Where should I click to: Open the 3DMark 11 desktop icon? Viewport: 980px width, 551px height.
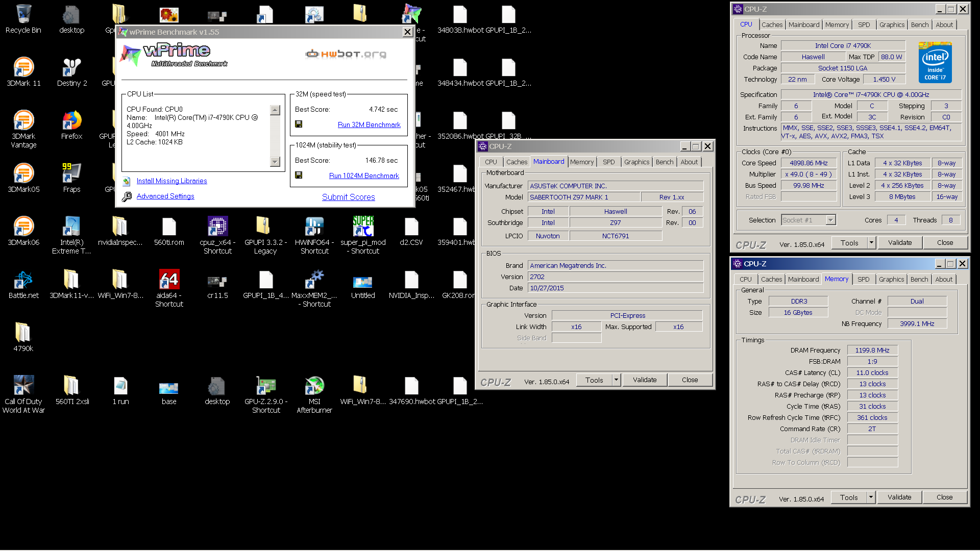pyautogui.click(x=23, y=72)
